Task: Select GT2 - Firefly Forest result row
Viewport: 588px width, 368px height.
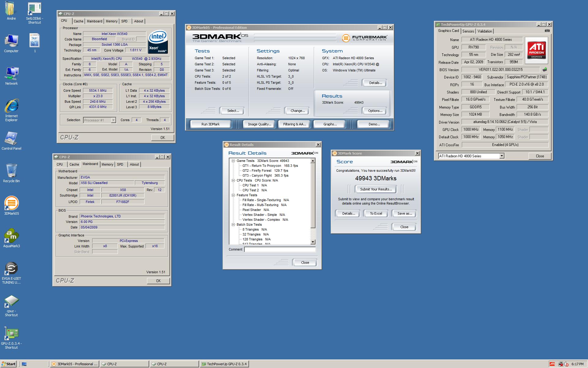Action: pos(265,171)
